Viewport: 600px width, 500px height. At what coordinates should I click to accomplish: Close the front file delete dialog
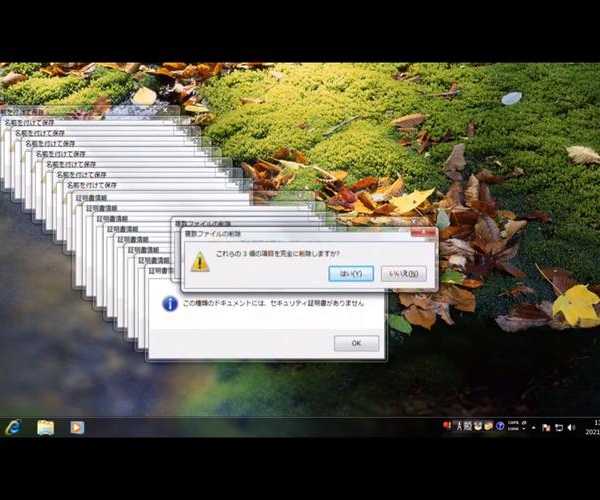(424, 232)
